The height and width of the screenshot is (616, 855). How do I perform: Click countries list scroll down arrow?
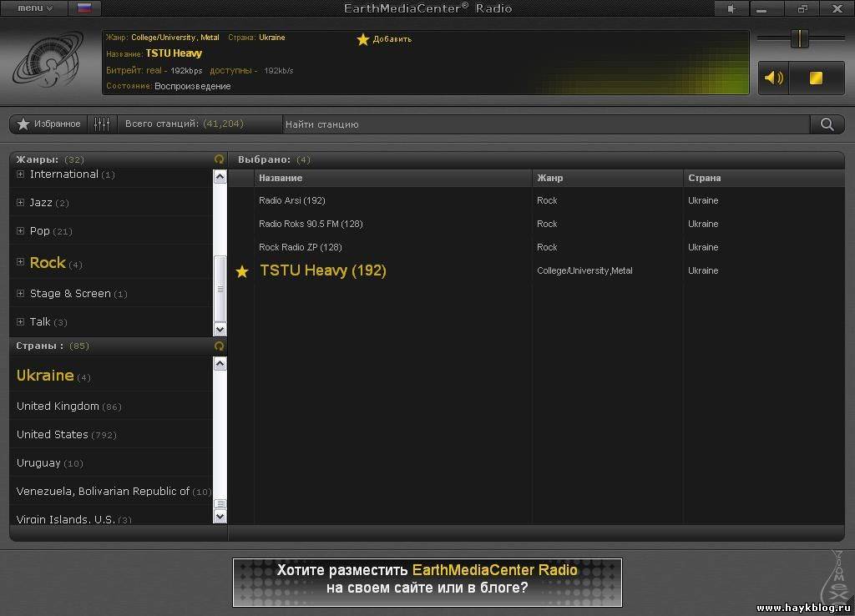coord(220,516)
